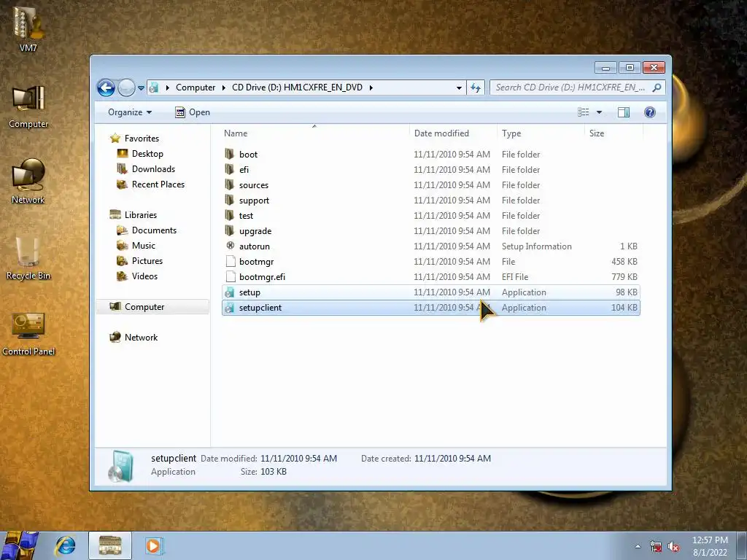Click the Change your view icon
Viewport: 747px width, 560px height.
click(x=583, y=112)
